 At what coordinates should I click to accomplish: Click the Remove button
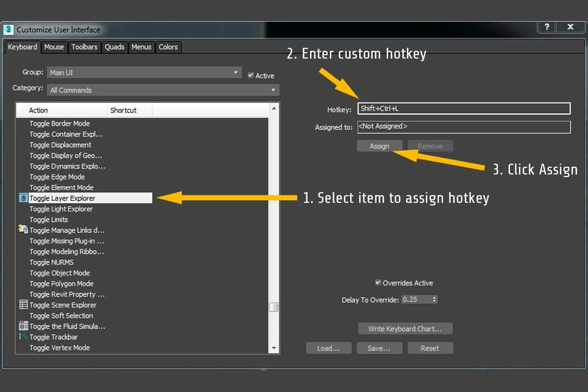(x=430, y=146)
